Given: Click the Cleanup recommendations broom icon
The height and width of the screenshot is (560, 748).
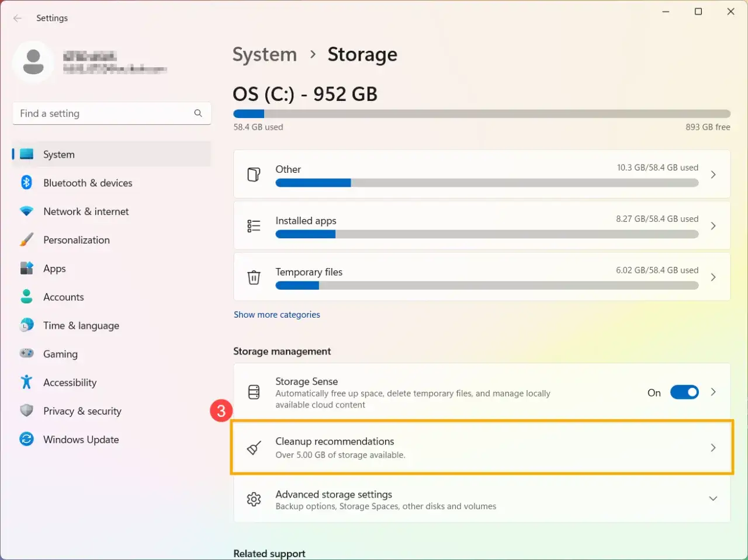Looking at the screenshot, I should pyautogui.click(x=254, y=448).
